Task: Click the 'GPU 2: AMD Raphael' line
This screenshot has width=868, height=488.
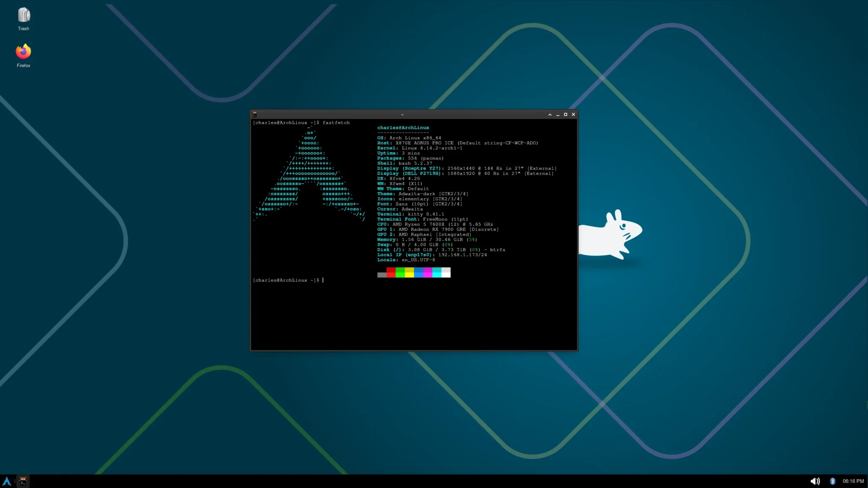Action: coord(424,234)
